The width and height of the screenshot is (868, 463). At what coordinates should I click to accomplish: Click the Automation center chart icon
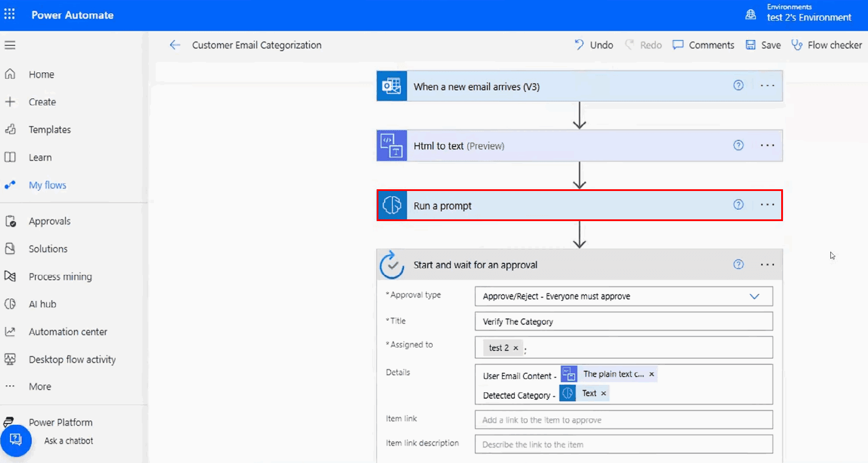10,332
